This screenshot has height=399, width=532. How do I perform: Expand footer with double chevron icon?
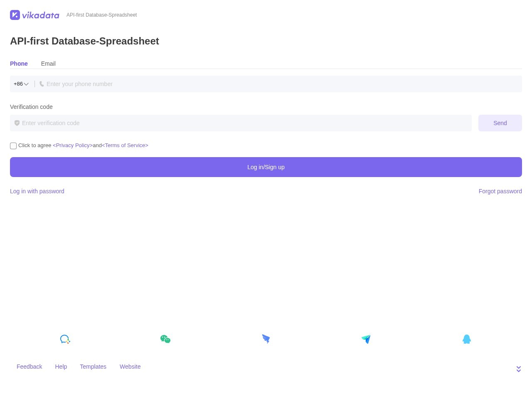pyautogui.click(x=518, y=369)
